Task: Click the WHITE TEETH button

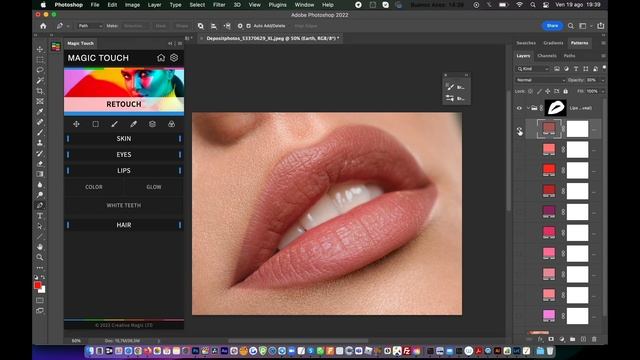Action: (124, 205)
